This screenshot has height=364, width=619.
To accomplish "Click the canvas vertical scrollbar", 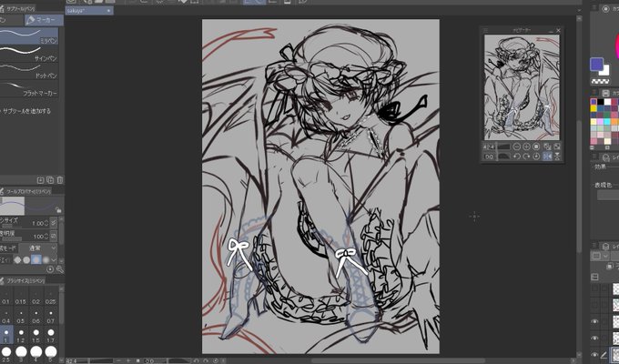I will pyautogui.click(x=579, y=186).
